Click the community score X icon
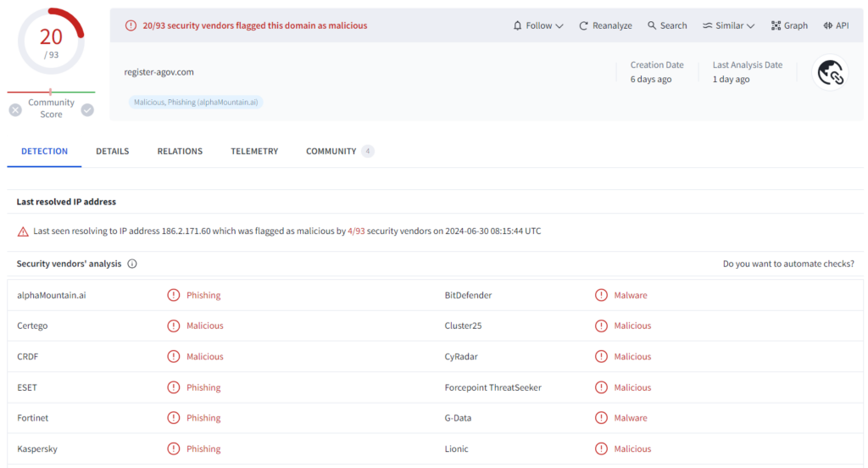The image size is (868, 468). pos(15,109)
